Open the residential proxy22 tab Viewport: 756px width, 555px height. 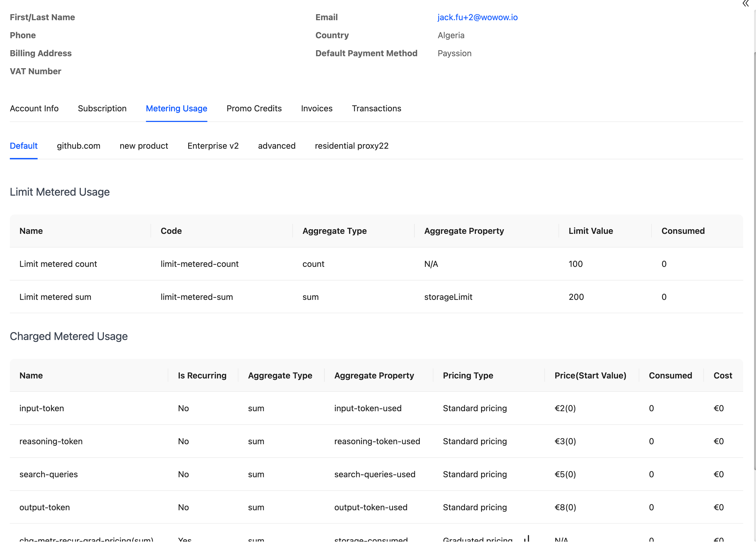click(351, 145)
